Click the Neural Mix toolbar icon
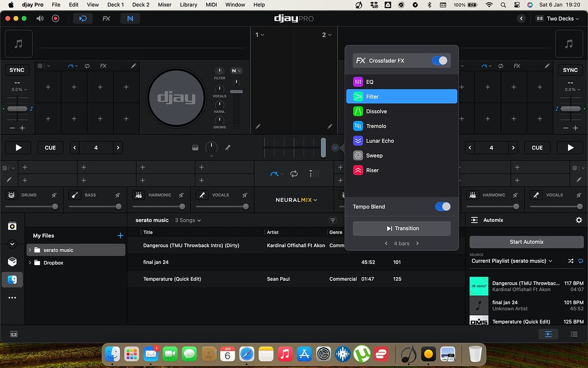 (130, 18)
